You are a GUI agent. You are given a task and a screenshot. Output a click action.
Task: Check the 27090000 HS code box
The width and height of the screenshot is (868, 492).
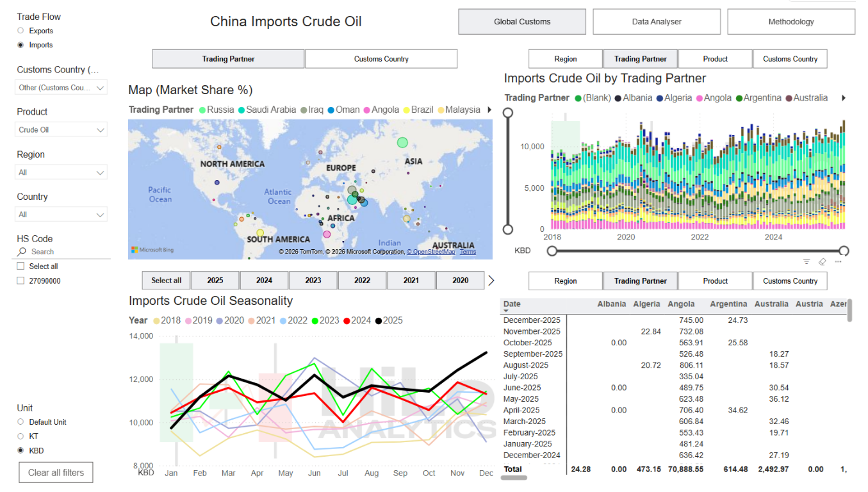click(20, 281)
